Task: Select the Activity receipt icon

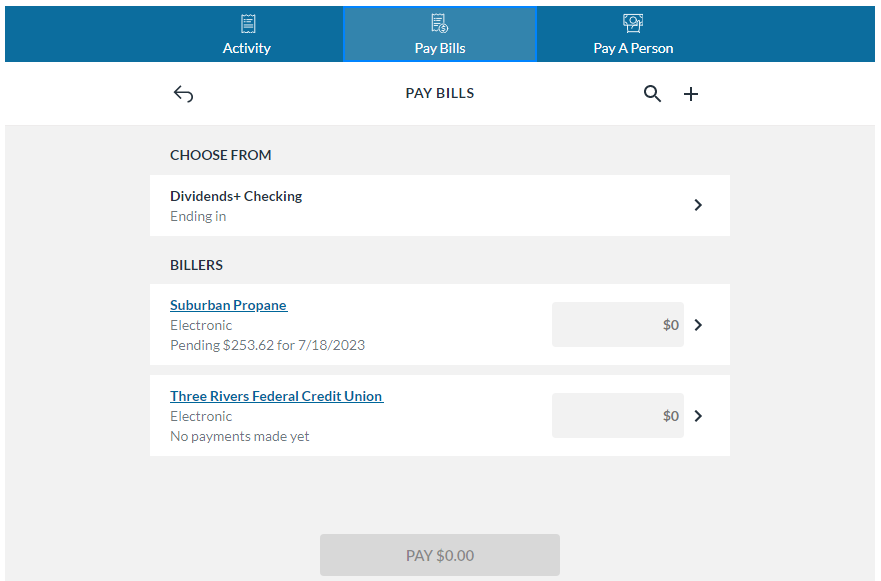Action: [246, 22]
